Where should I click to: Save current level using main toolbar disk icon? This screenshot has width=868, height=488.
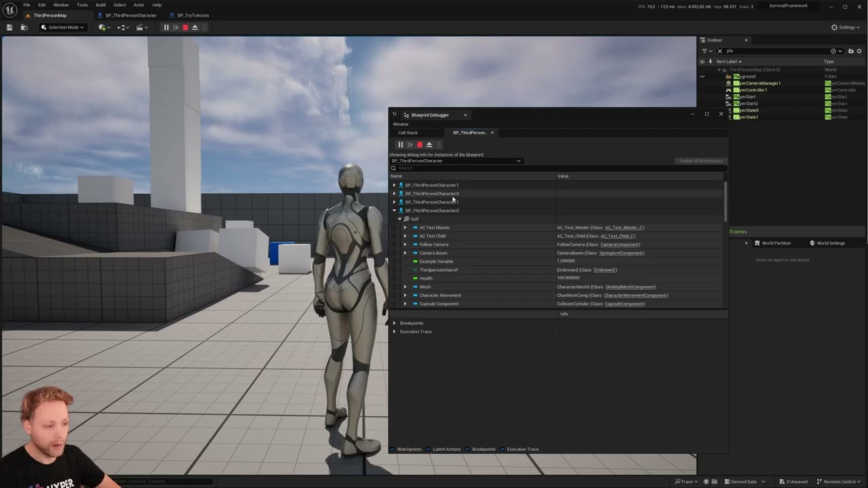(x=9, y=27)
